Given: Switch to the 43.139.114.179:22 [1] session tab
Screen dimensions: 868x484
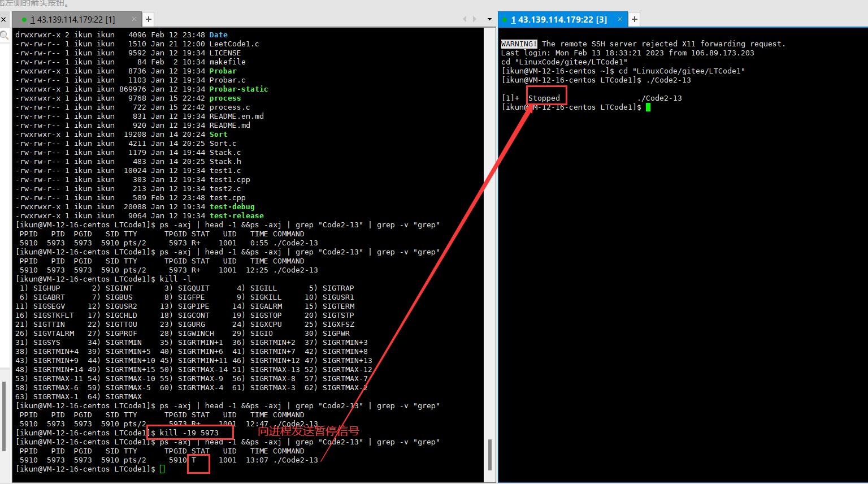Looking at the screenshot, I should tap(72, 19).
